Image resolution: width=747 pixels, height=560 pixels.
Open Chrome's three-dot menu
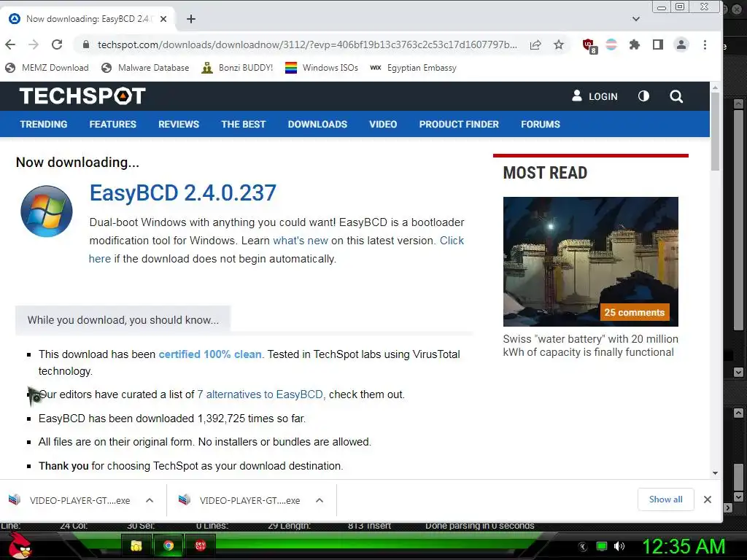pyautogui.click(x=705, y=44)
